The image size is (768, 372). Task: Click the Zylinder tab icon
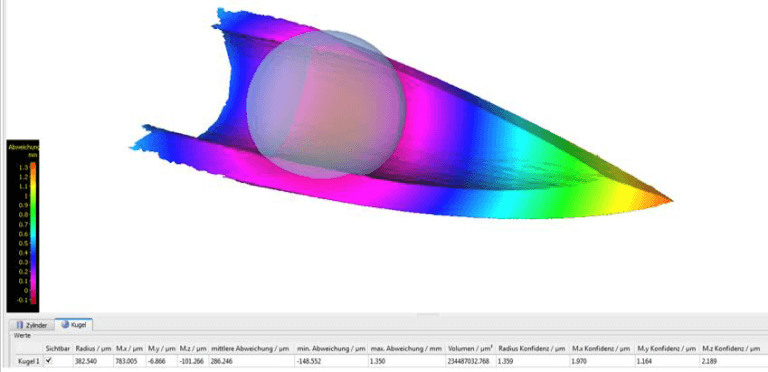click(x=20, y=325)
